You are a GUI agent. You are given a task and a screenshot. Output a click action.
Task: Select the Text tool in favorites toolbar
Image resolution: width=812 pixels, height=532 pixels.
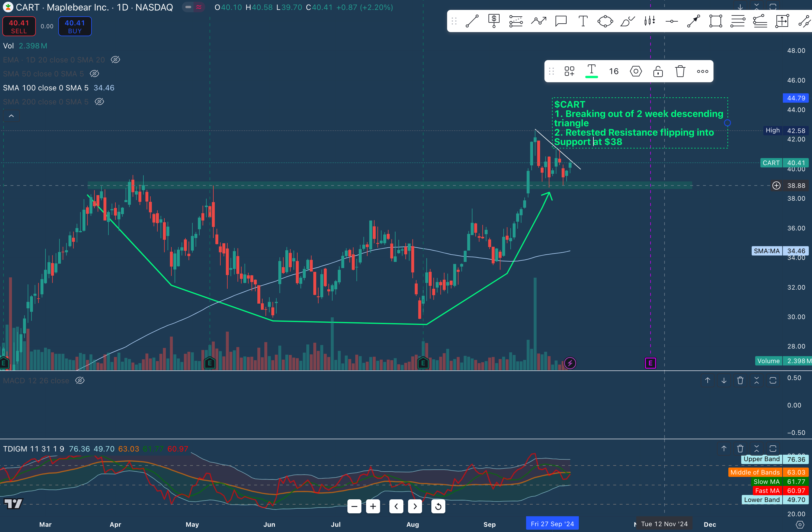click(x=583, y=21)
